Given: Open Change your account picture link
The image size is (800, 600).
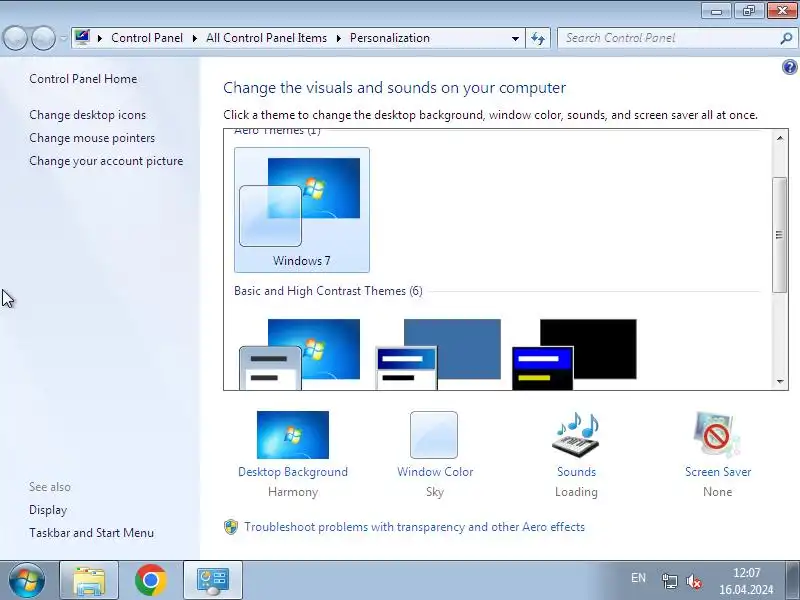Looking at the screenshot, I should coord(106,161).
